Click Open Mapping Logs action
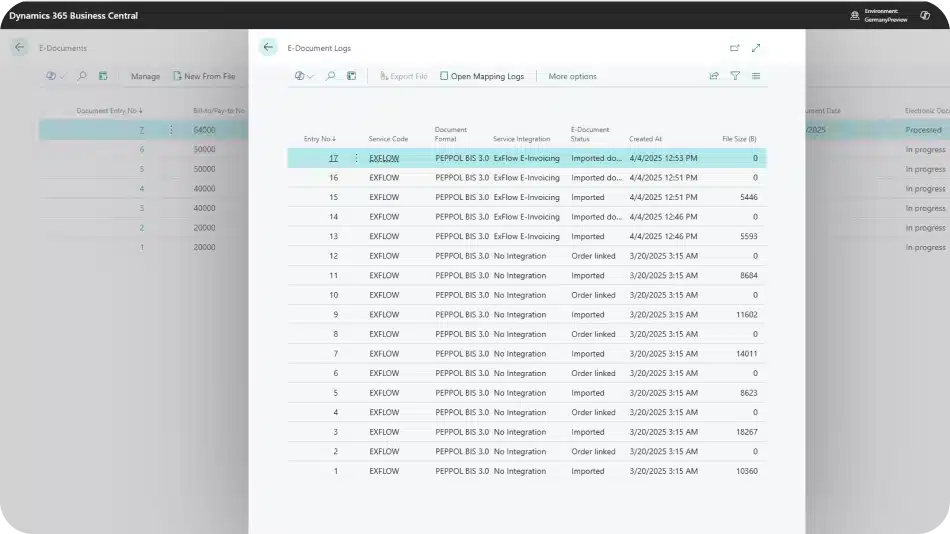Viewport: 950px width, 534px height. click(481, 76)
